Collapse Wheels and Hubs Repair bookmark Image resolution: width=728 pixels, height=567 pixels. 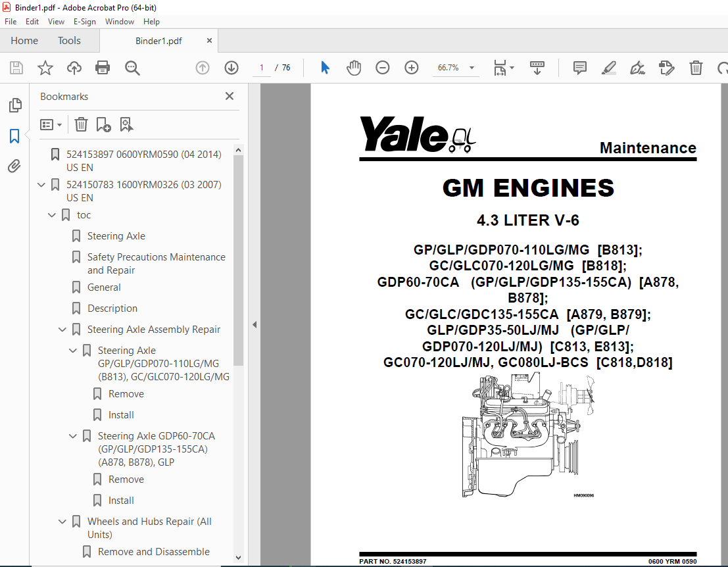click(62, 522)
